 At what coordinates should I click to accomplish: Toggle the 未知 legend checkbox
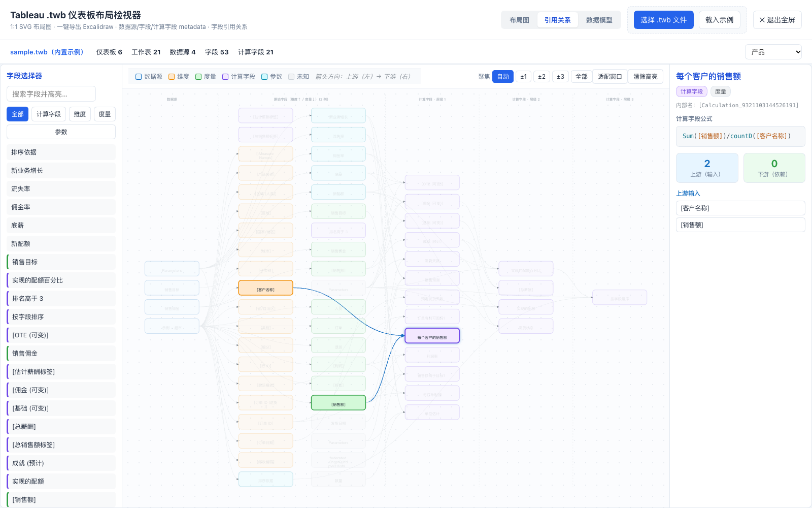[291, 77]
